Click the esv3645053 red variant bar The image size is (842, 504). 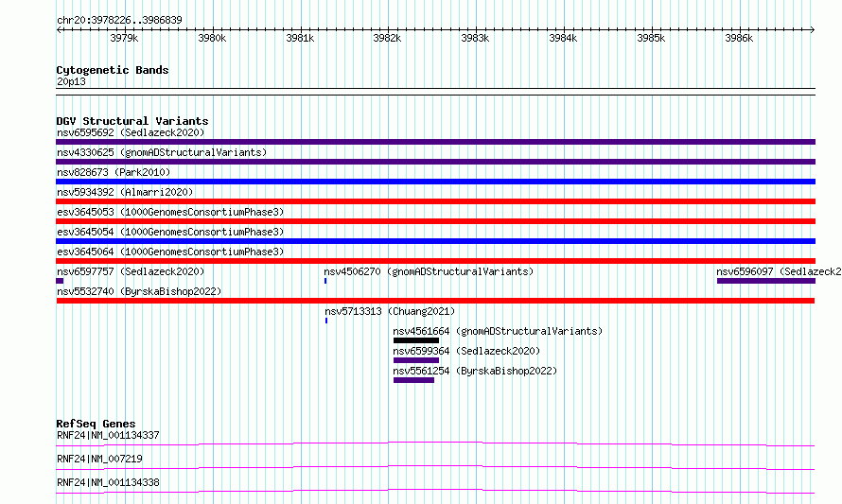435,221
